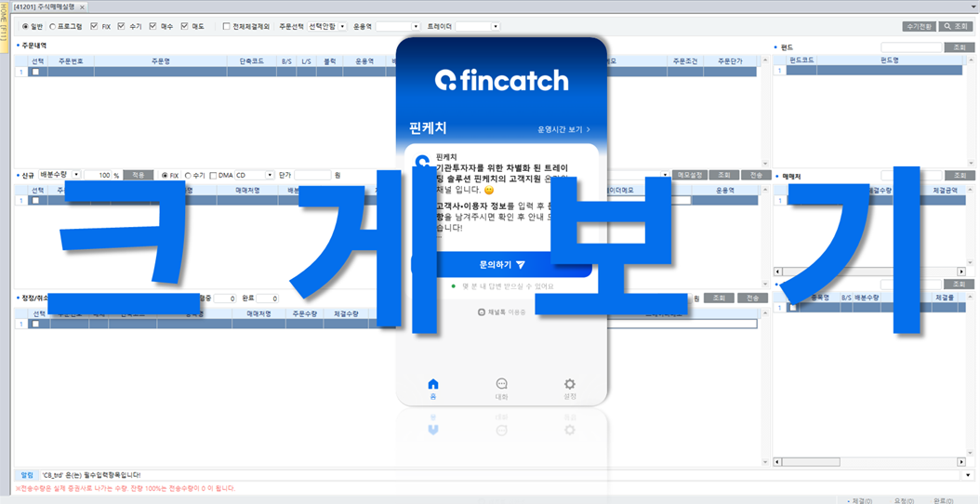This screenshot has width=980, height=504.
Task: Click the 블럭 column header
Action: [x=329, y=61]
